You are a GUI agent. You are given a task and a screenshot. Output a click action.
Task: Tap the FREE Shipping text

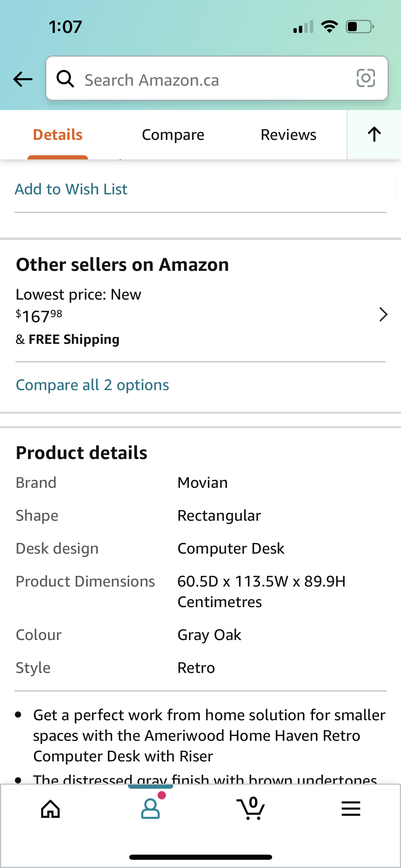coord(74,339)
